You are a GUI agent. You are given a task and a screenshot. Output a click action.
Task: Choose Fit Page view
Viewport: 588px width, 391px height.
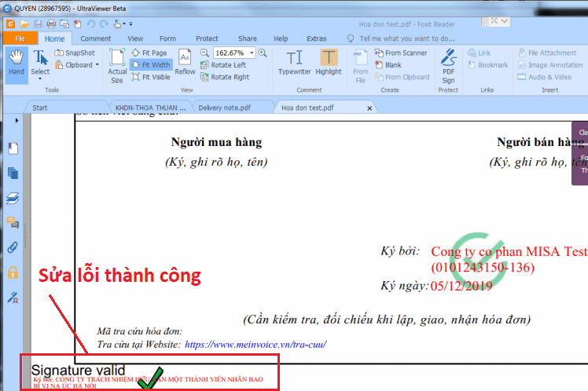(x=149, y=53)
